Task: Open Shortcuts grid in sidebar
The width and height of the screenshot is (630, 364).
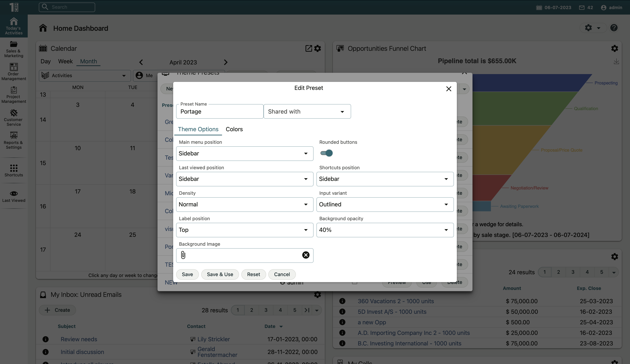Action: click(x=14, y=170)
